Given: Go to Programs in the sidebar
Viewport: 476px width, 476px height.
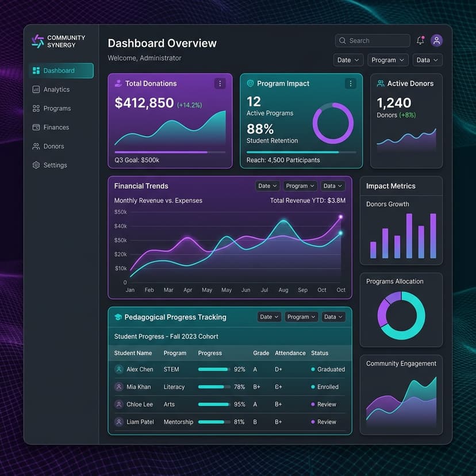Looking at the screenshot, I should 57,109.
